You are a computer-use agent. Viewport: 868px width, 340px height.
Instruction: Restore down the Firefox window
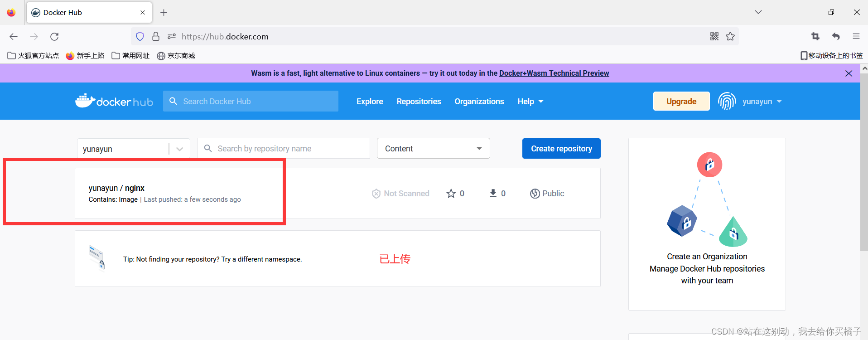(831, 12)
